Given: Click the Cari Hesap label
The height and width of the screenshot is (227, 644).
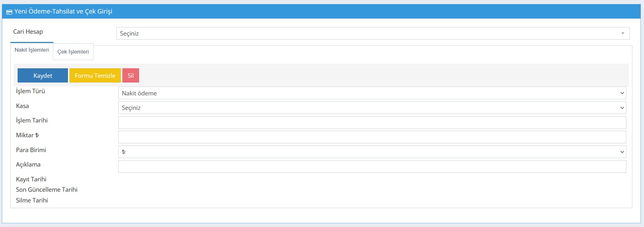Looking at the screenshot, I should (28, 32).
